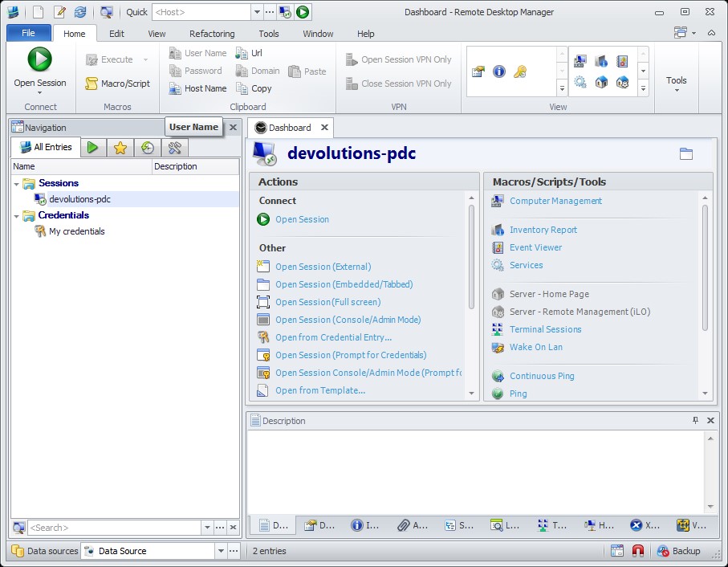728x567 pixels.
Task: Open the Favorites star tab in Navigation
Action: point(120,147)
